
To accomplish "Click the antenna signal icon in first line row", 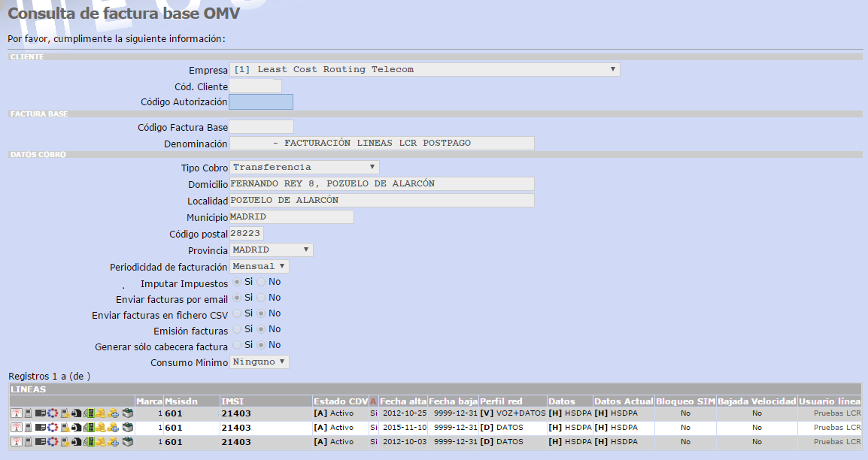I will pyautogui.click(x=17, y=413).
